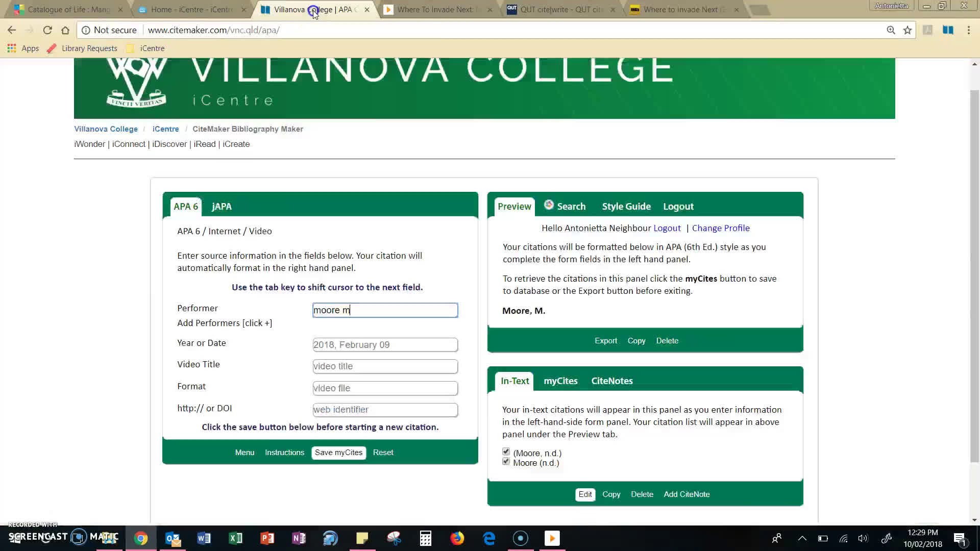Image resolution: width=980 pixels, height=551 pixels.
Task: Click Menu in the form footer
Action: [244, 453]
